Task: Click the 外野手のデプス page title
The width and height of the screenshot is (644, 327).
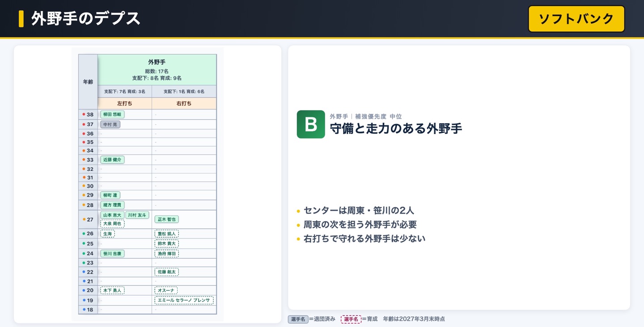Action: (86, 19)
